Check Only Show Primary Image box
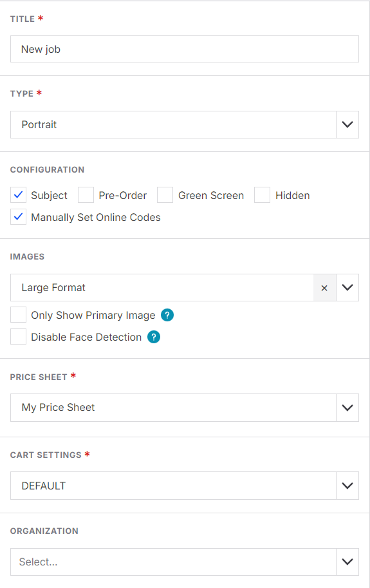This screenshot has height=588, width=370. click(x=19, y=315)
